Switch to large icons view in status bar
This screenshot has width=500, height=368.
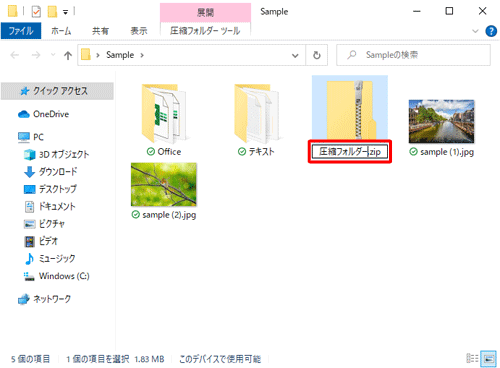[489, 358]
